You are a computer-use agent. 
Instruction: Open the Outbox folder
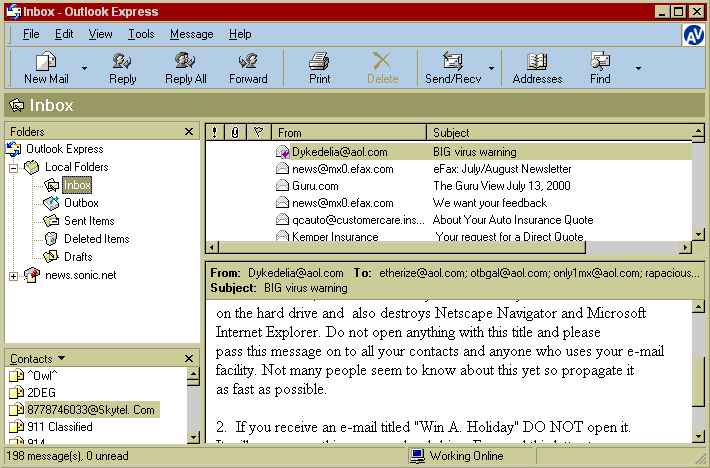point(81,203)
